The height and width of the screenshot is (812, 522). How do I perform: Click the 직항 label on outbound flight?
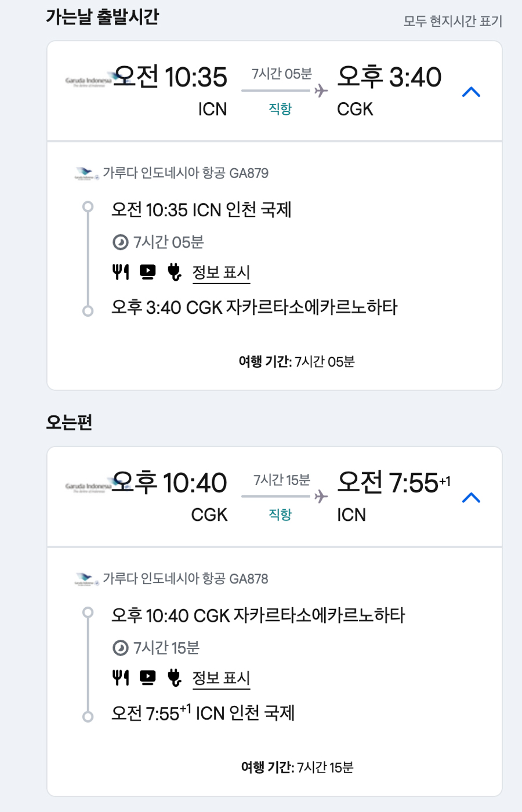pos(280,109)
